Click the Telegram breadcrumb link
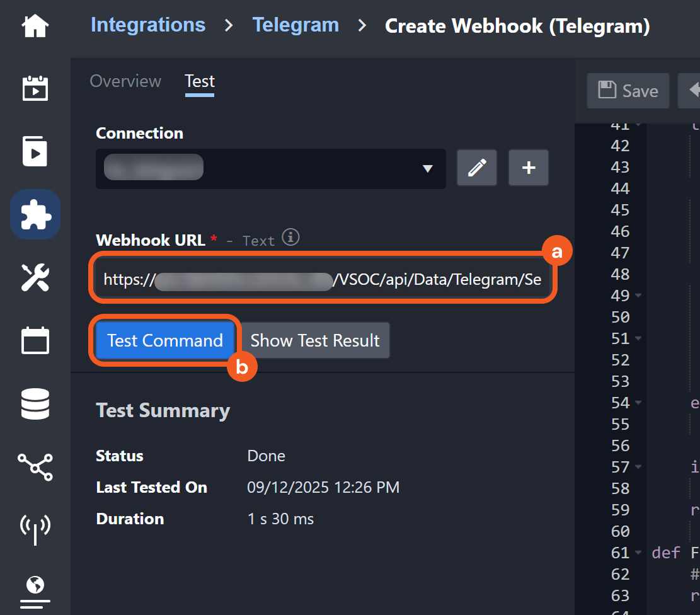Image resolution: width=700 pixels, height=615 pixels. click(x=295, y=25)
